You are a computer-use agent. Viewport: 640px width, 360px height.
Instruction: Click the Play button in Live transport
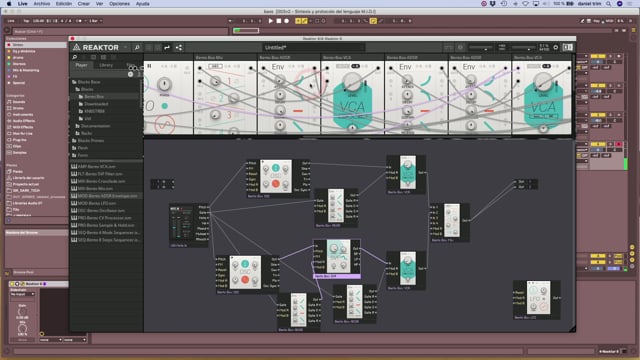[x=270, y=21]
